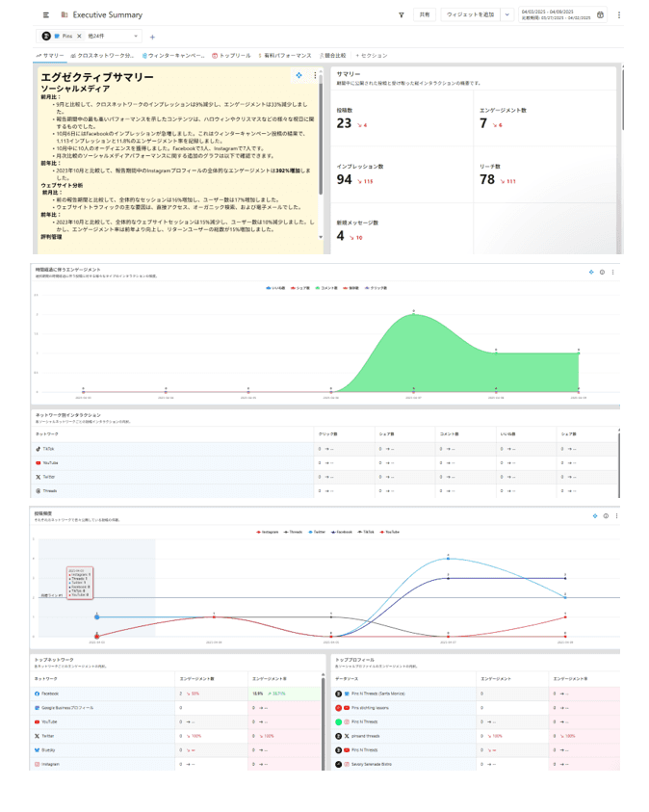Toggle Instagram series in 投稿頻度 legend
Image resolution: width=649 pixels, height=812 pixels.
point(269,531)
